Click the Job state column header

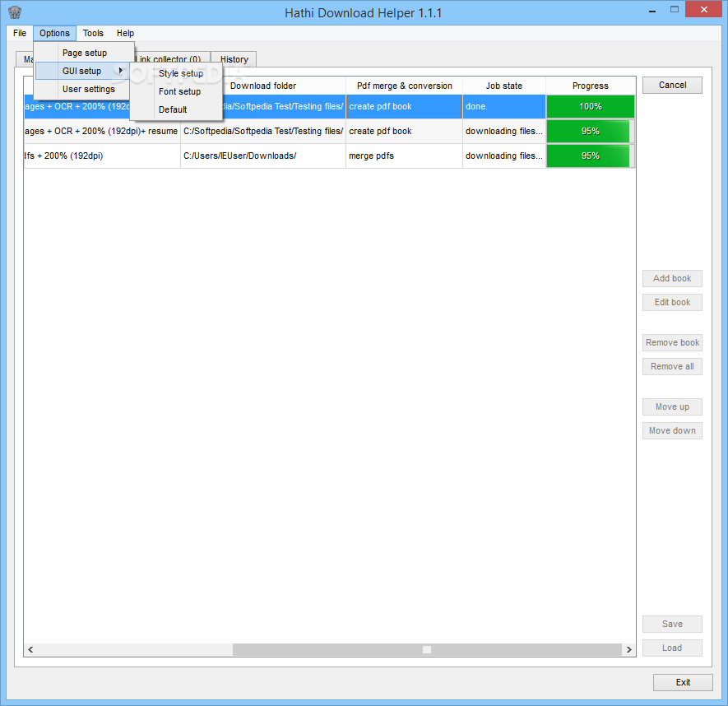[503, 86]
